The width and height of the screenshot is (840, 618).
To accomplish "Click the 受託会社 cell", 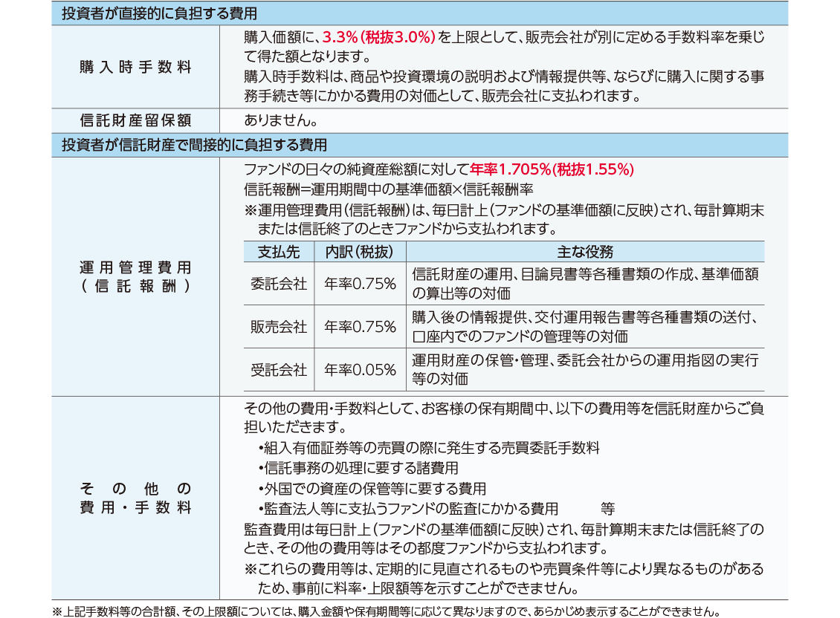I will (279, 370).
